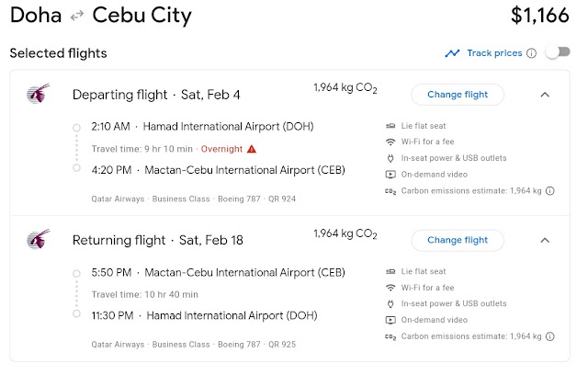This screenshot has height=375, width=588.
Task: Click the round-trip arrows between Doha and Cebu
Action: click(79, 16)
